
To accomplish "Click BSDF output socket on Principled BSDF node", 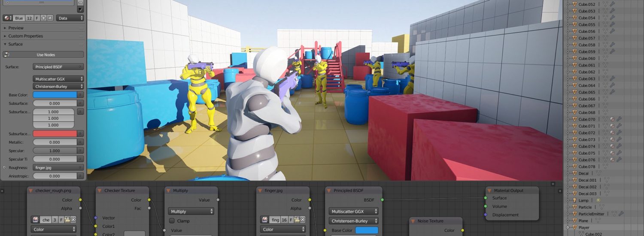I will click(x=382, y=200).
